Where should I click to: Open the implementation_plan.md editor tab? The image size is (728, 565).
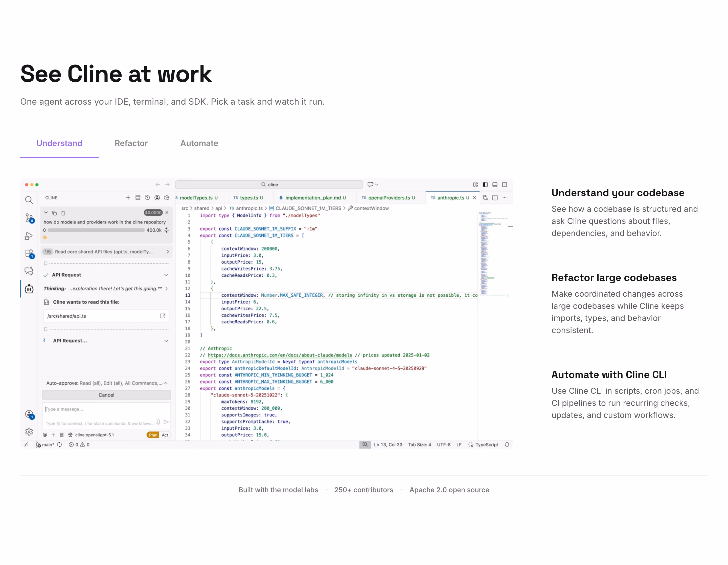click(x=315, y=198)
